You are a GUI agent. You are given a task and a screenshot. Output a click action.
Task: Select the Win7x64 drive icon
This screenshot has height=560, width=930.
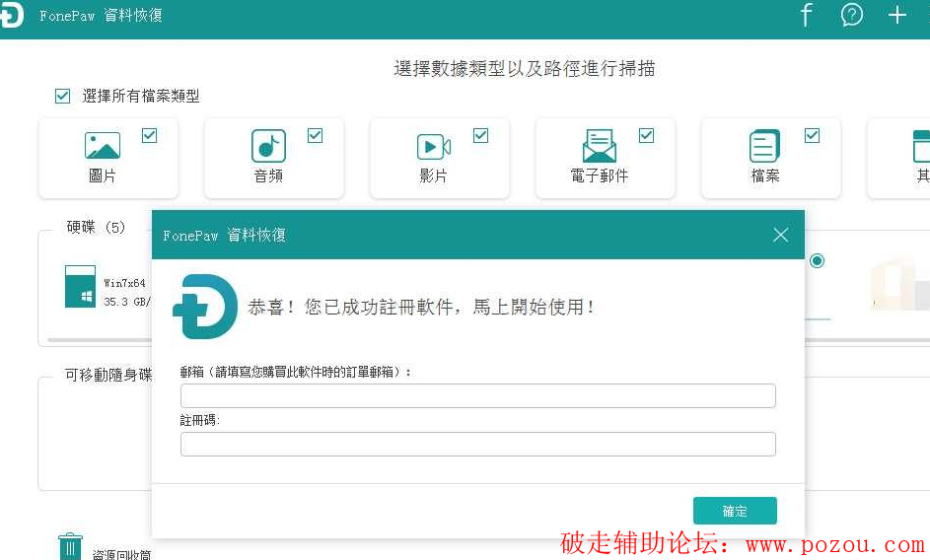tap(80, 287)
